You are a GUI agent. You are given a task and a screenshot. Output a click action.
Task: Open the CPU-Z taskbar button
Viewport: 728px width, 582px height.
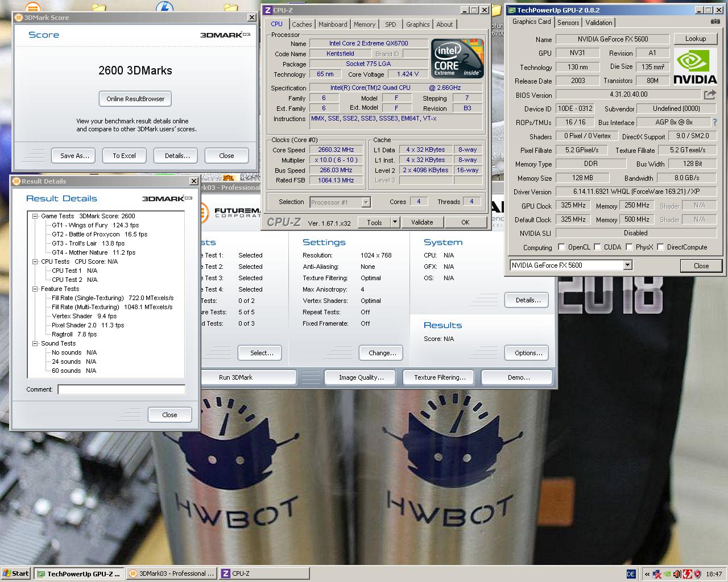(x=264, y=573)
